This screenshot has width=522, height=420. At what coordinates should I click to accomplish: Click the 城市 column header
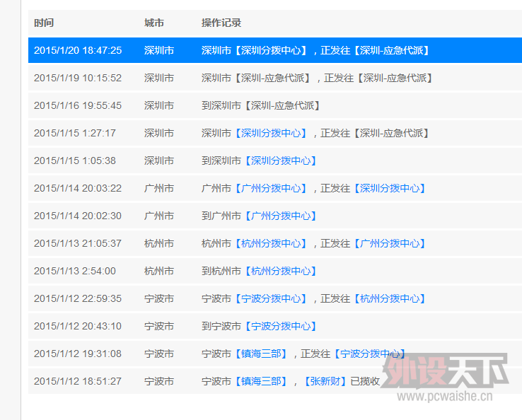tap(153, 23)
